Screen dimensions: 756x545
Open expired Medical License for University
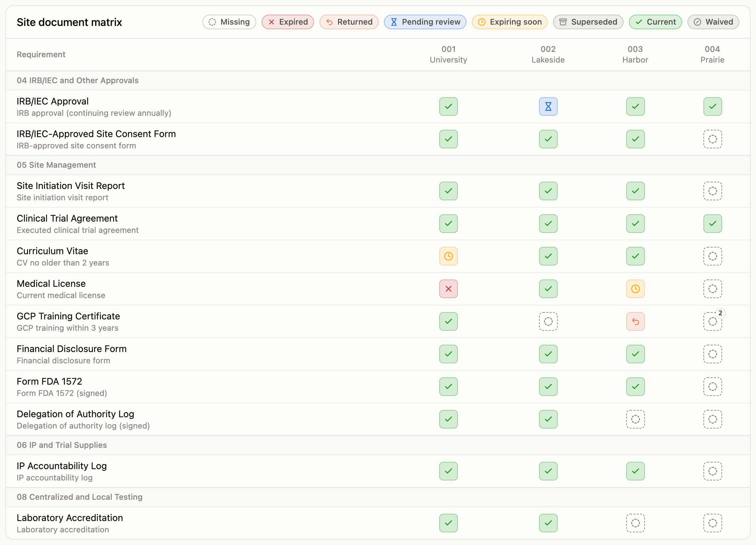point(448,289)
